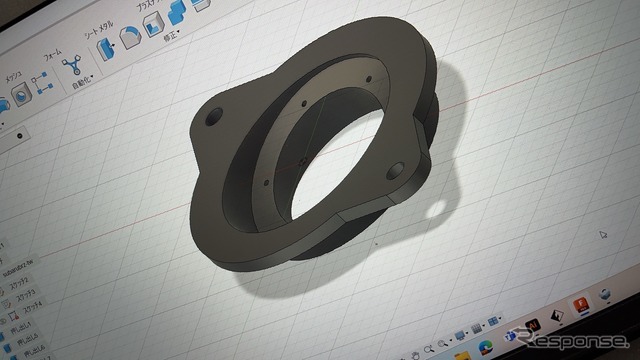Switch to the メッシュ tab

point(14,76)
